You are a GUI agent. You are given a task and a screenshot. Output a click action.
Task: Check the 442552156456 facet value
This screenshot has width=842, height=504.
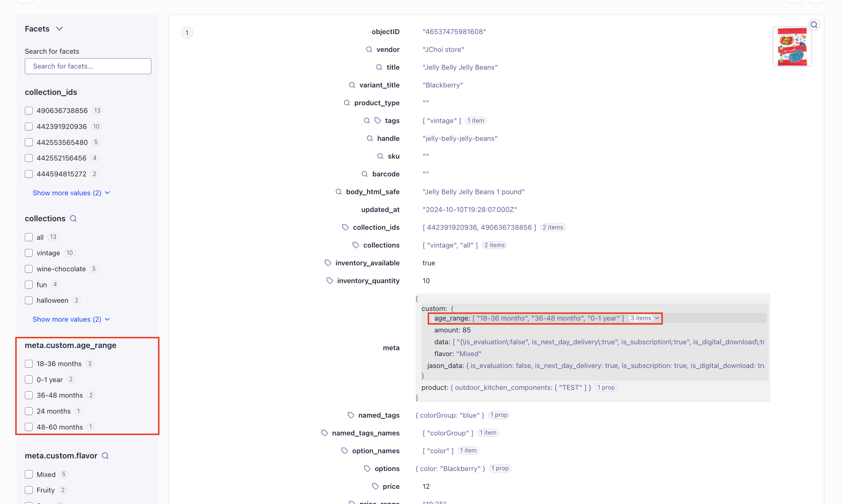coord(29,158)
